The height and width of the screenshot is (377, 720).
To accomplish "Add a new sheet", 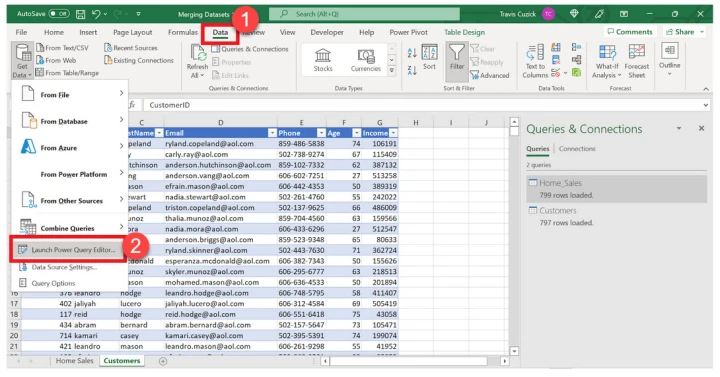I will tap(163, 361).
